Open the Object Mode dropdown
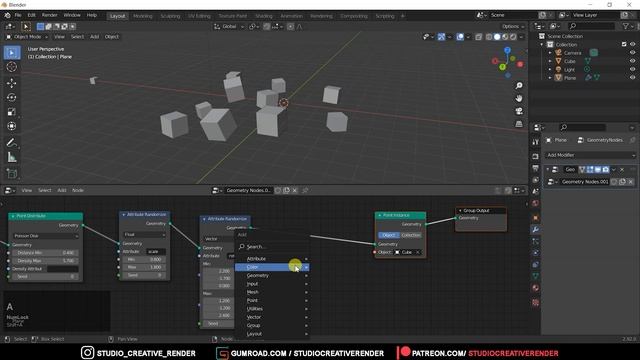 27,37
